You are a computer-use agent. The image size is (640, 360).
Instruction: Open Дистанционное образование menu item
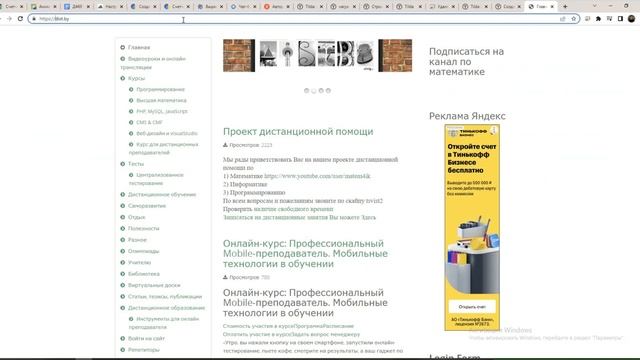(x=167, y=308)
